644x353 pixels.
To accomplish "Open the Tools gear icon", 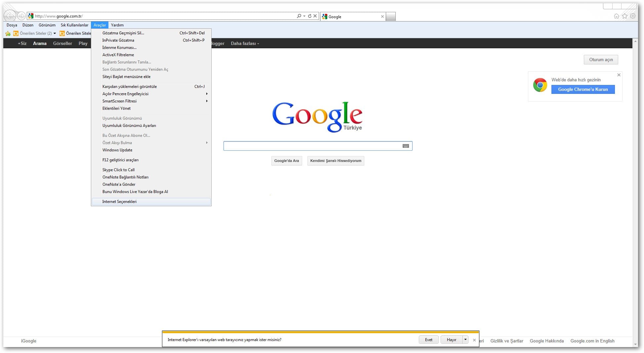I will click(x=633, y=16).
